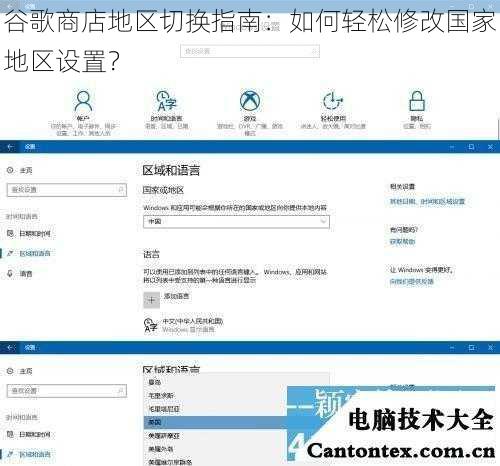Open the Privacy (隐私) lock category

click(417, 110)
